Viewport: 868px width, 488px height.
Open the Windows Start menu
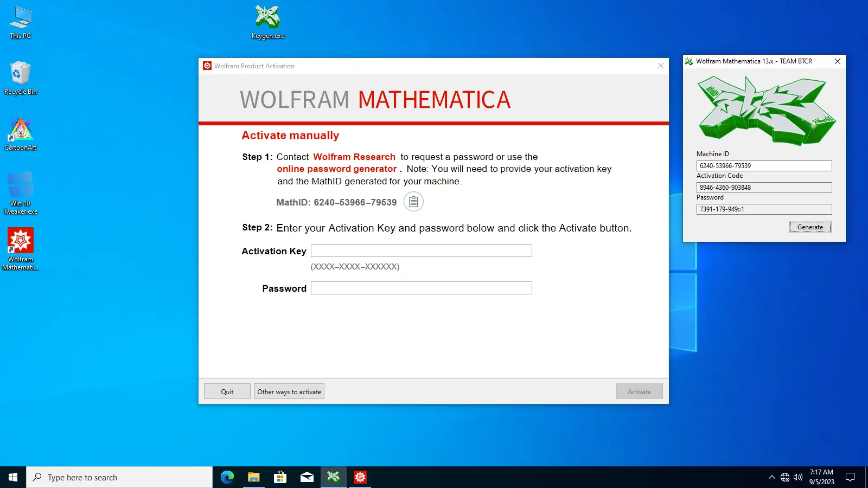coord(13,477)
